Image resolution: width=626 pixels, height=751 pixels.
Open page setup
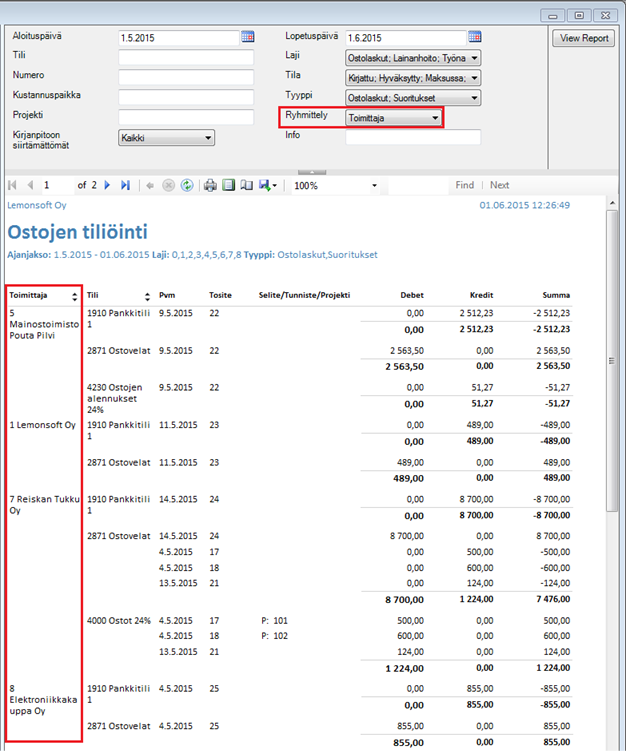point(246,185)
